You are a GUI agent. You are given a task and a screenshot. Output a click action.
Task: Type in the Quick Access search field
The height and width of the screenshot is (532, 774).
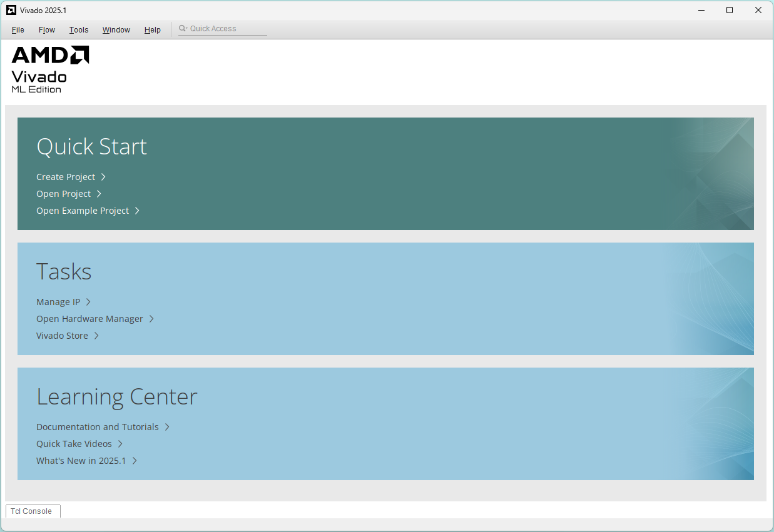[227, 29]
